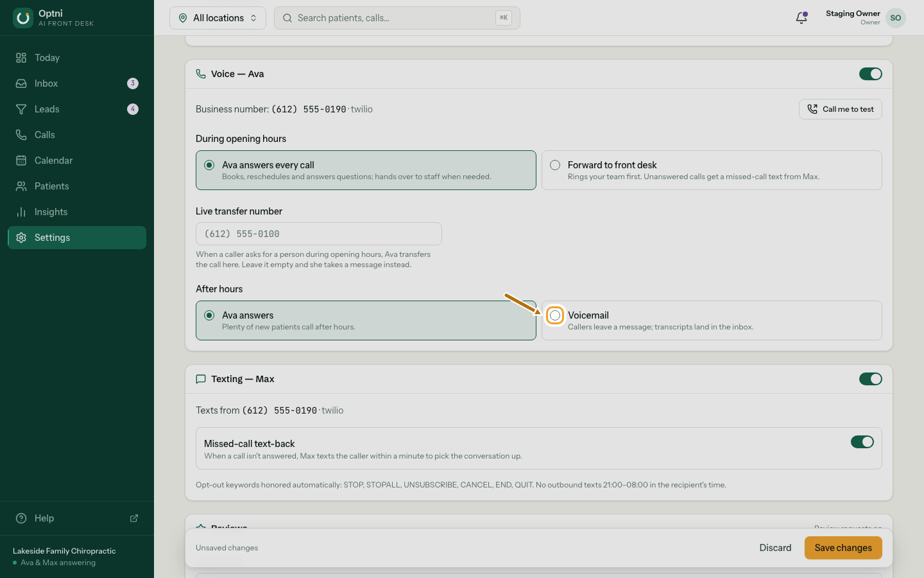The height and width of the screenshot is (578, 924).
Task: Open the Today page
Action: (77, 58)
